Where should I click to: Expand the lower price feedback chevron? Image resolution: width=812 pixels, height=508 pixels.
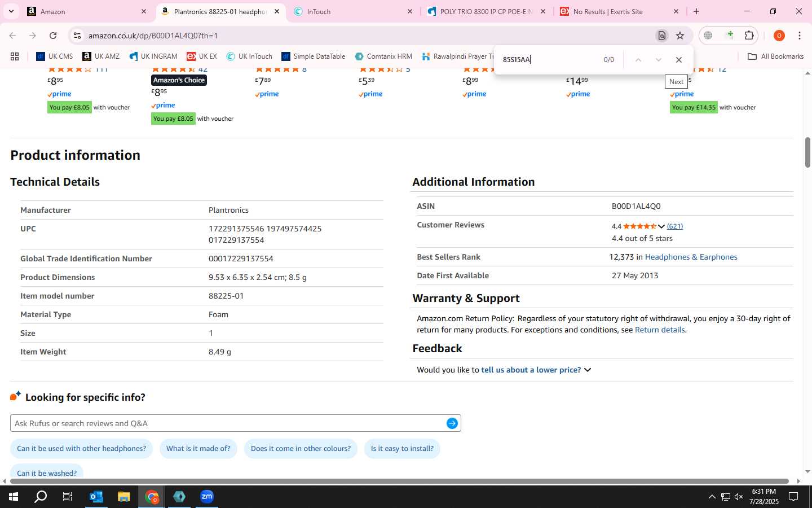tap(588, 370)
